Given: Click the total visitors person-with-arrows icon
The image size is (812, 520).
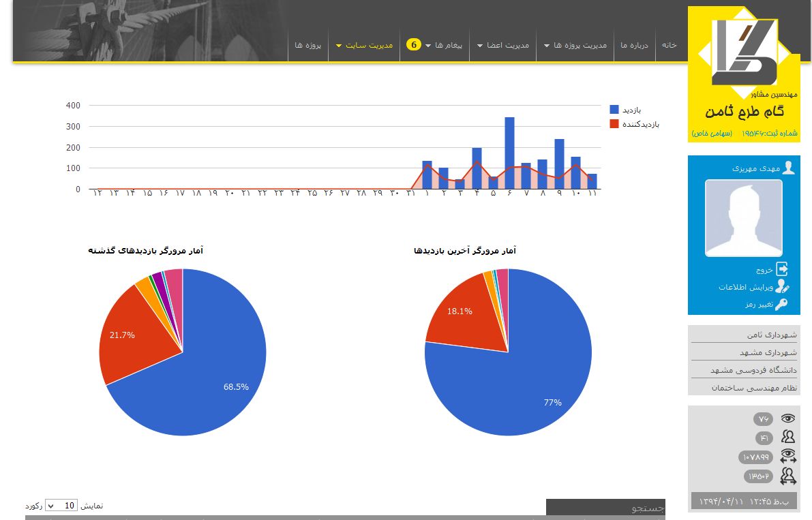Looking at the screenshot, I should [x=788, y=476].
